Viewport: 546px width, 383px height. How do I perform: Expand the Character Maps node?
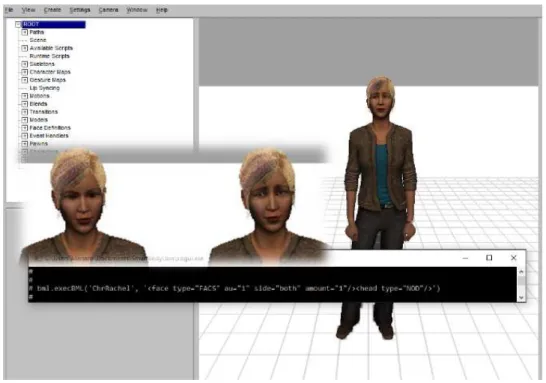coord(24,72)
